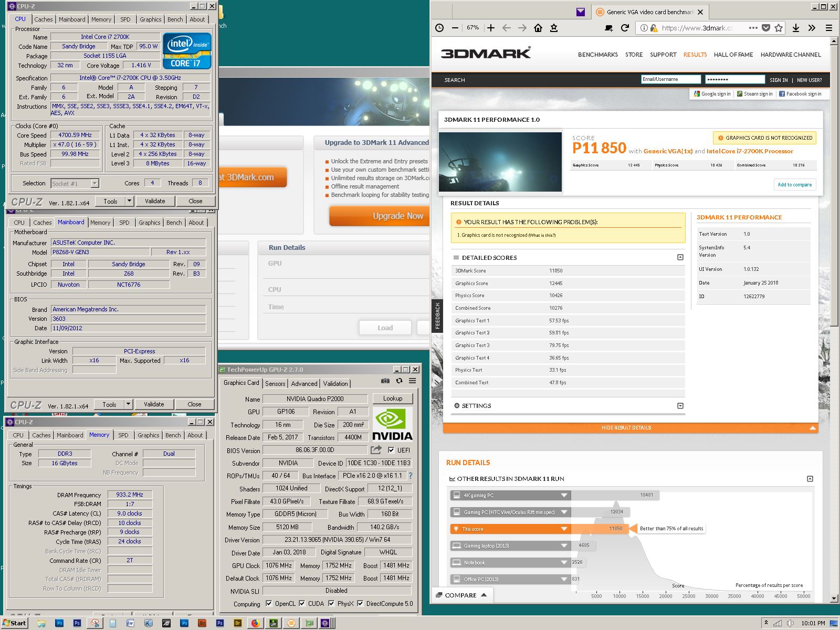
Task: Toggle the PhysX checkbox
Action: click(x=331, y=604)
